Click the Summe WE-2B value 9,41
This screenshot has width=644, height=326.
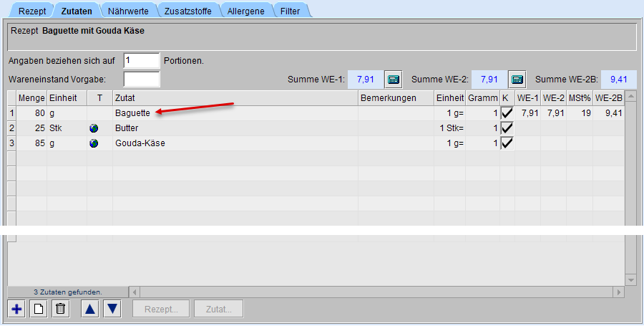coord(618,80)
